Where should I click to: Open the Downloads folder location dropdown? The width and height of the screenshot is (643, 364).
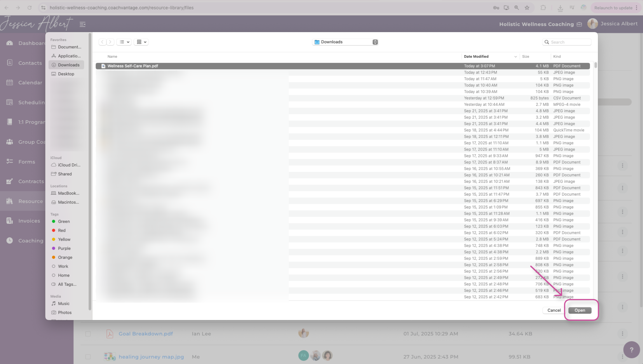pyautogui.click(x=345, y=42)
